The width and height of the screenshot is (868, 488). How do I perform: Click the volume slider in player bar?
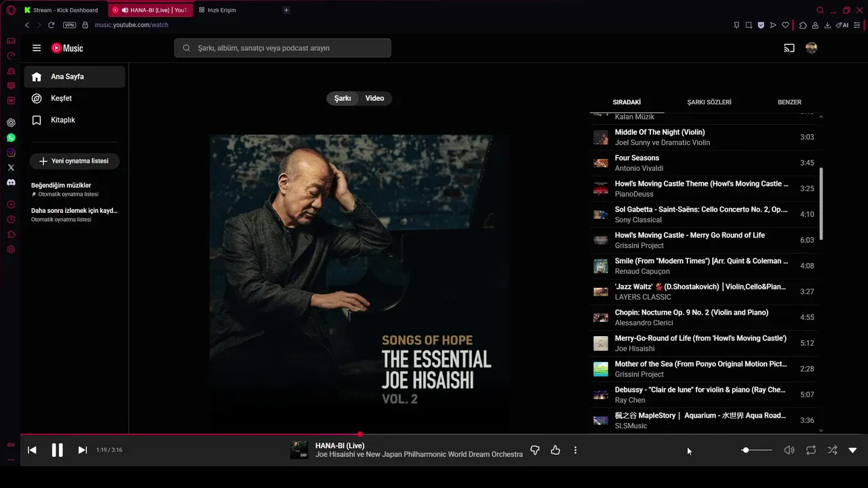click(756, 450)
